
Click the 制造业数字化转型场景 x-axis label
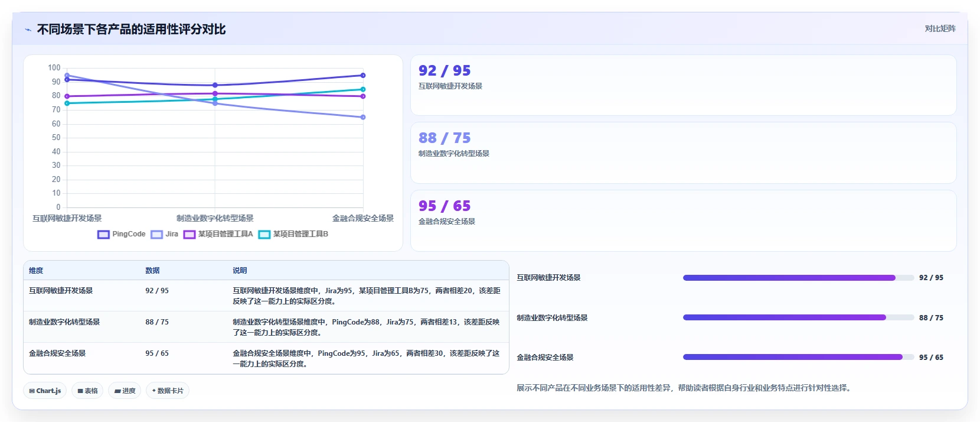pyautogui.click(x=215, y=218)
